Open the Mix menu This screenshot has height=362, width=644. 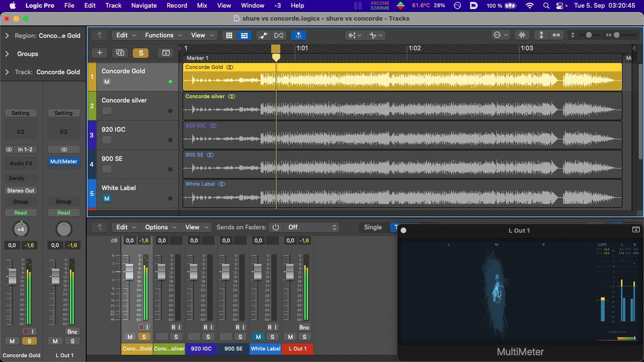coord(202,6)
